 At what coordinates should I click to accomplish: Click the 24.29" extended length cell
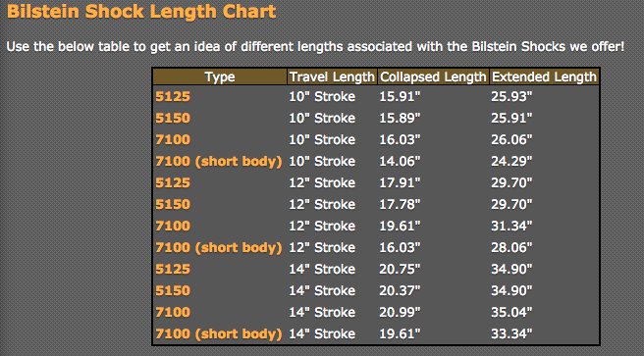point(511,161)
